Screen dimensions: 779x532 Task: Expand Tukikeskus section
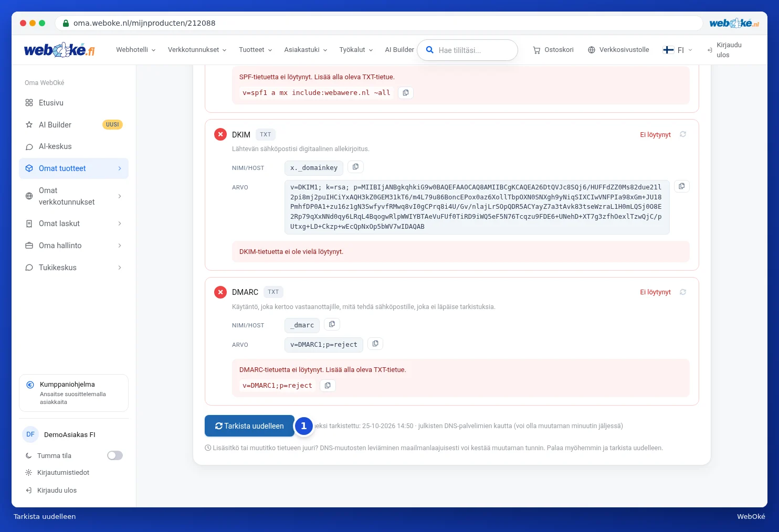73,268
